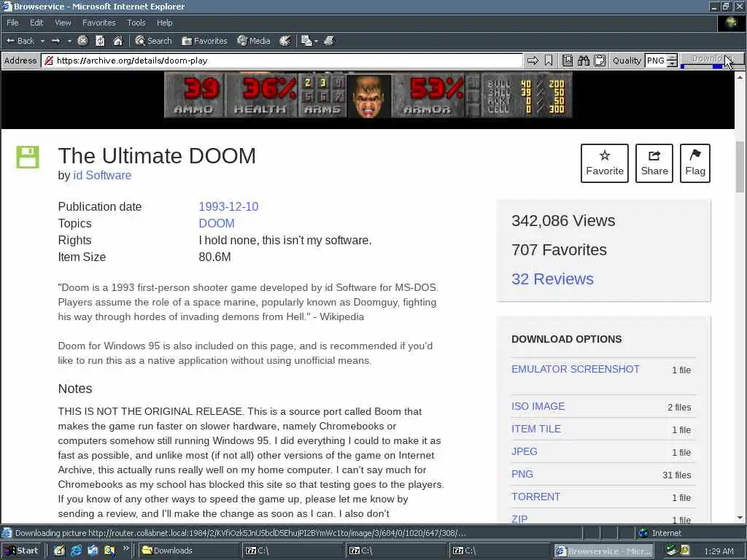Open the Search toolbar button
The image size is (747, 560).
153,41
